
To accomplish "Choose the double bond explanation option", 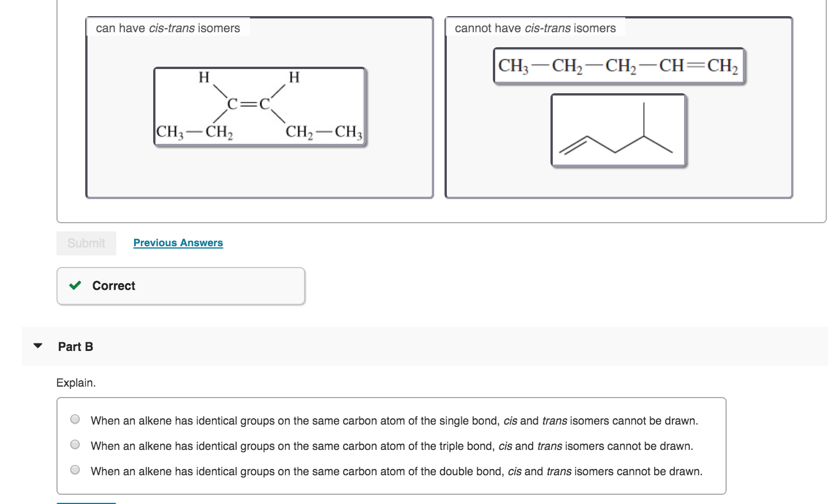I will click(74, 469).
